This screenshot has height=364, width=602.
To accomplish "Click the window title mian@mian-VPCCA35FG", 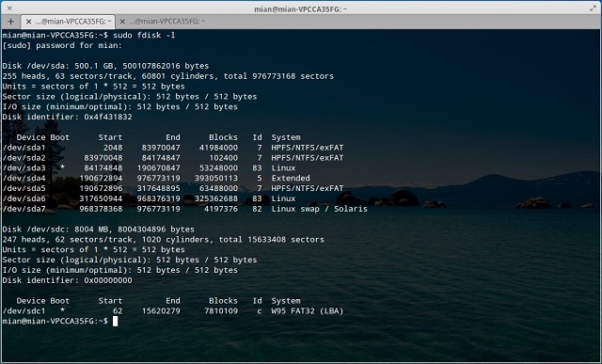I will 300,8.
